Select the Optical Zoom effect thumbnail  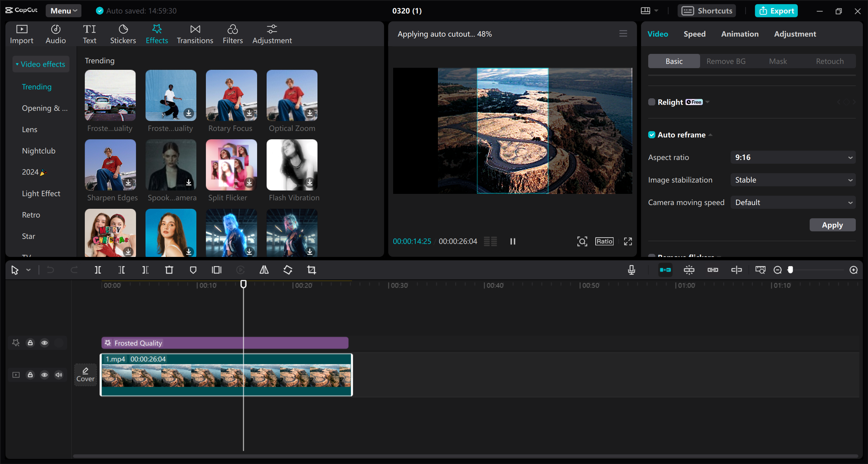(x=292, y=95)
